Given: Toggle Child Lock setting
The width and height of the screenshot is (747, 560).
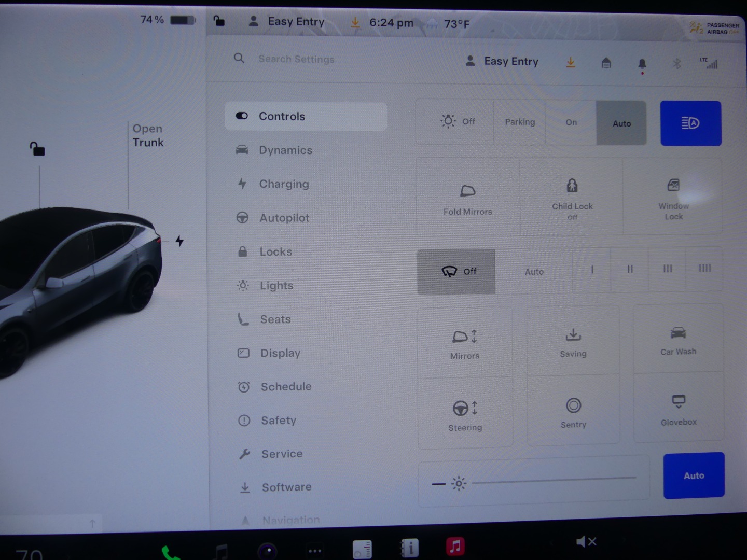Looking at the screenshot, I should pyautogui.click(x=572, y=197).
